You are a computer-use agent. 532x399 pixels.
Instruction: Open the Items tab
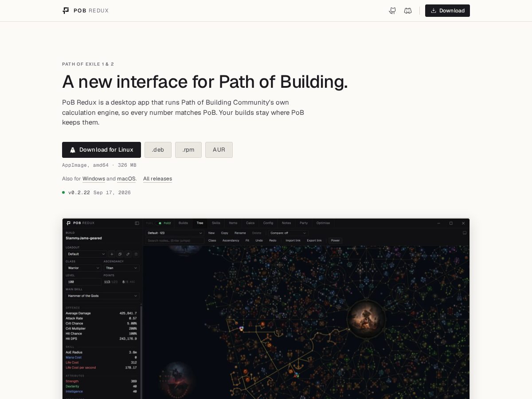point(233,223)
